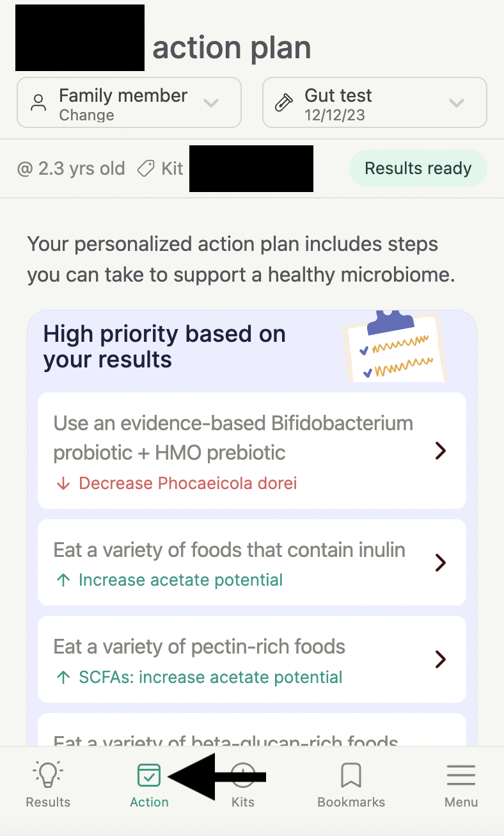The width and height of the screenshot is (504, 836).
Task: Open the beta-glucan-rich foods card
Action: click(252, 730)
